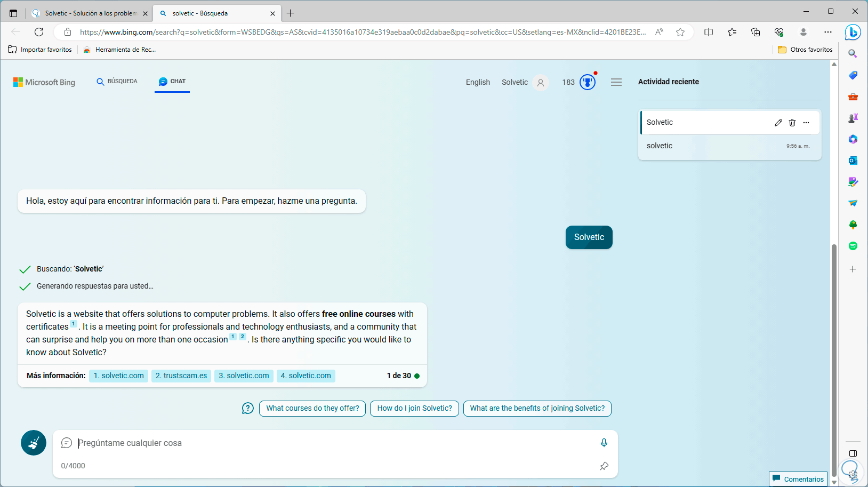The width and height of the screenshot is (868, 487).
Task: Click the Microsoft Bing logo
Action: (44, 82)
